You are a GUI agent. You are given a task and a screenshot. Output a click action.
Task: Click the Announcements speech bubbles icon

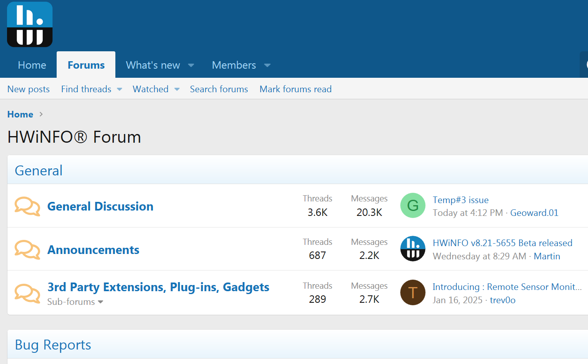[x=27, y=249]
